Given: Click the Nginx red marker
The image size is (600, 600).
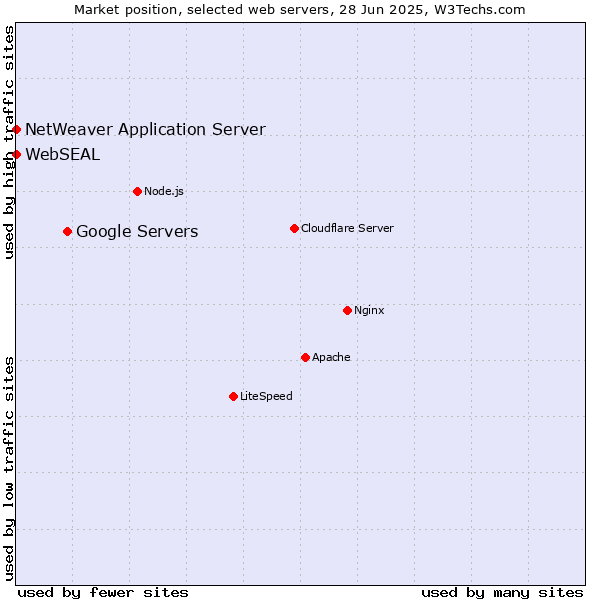Looking at the screenshot, I should [347, 310].
